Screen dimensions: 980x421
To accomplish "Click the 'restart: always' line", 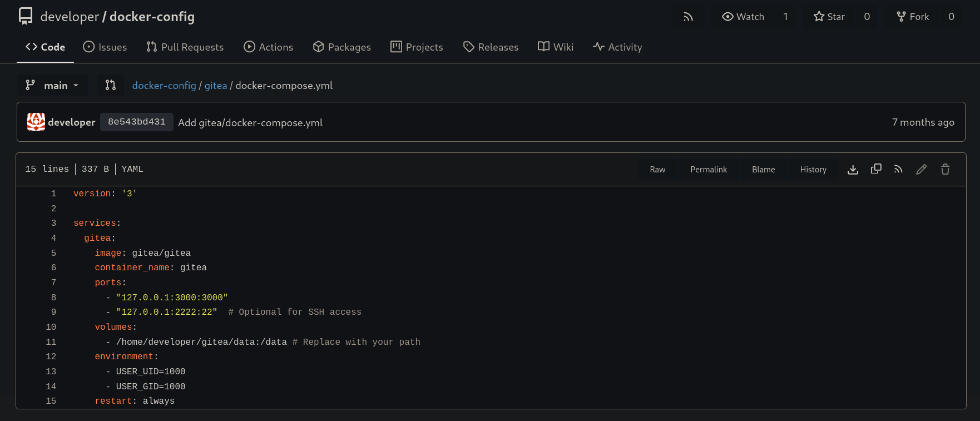I will click(135, 401).
